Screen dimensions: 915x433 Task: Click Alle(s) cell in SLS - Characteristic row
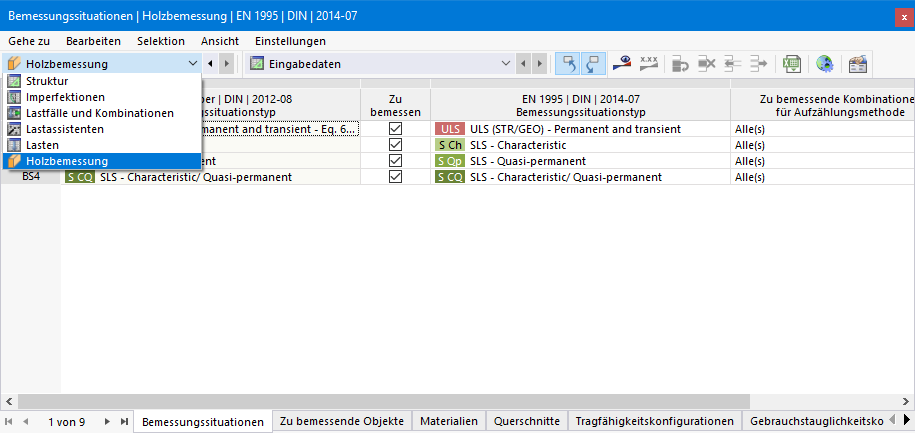[823, 145]
